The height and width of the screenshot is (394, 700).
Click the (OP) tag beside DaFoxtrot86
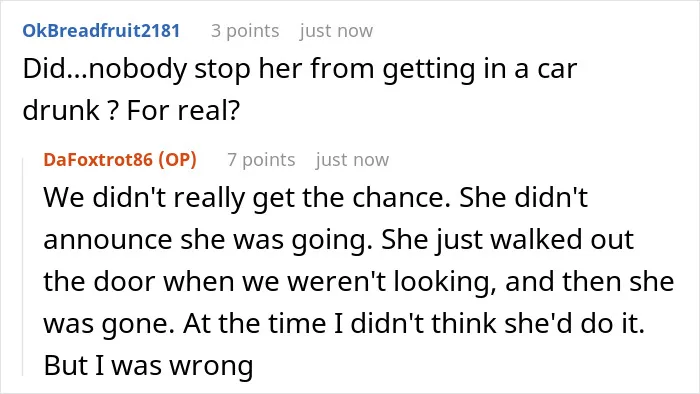pyautogui.click(x=178, y=159)
